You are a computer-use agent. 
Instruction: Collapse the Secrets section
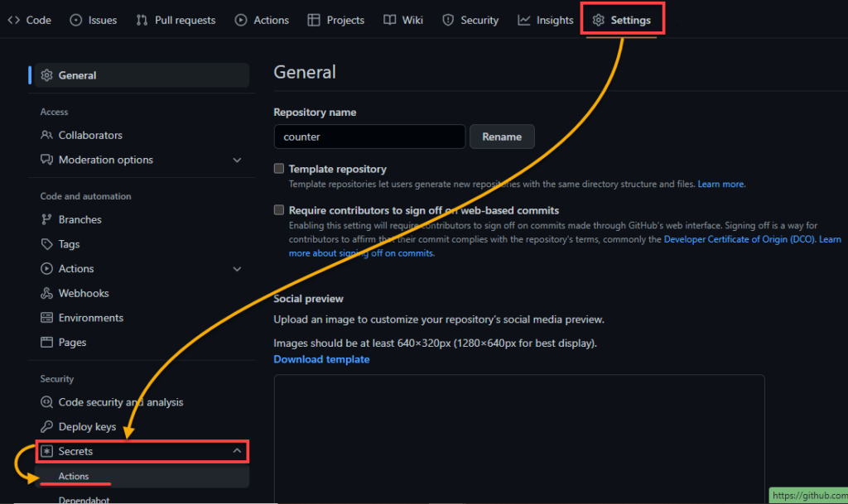[x=238, y=451]
